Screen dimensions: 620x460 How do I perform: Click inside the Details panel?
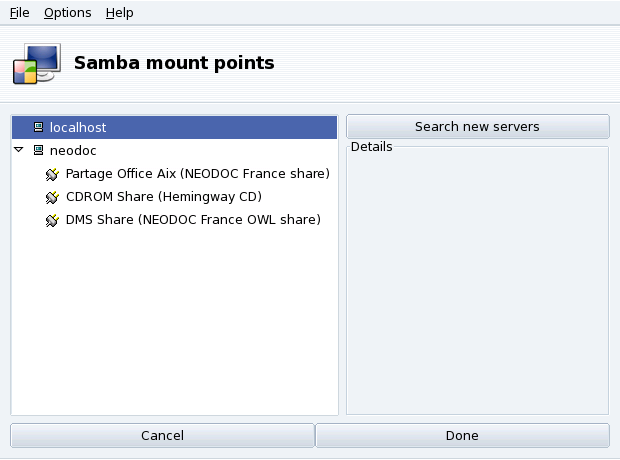[x=477, y=280]
